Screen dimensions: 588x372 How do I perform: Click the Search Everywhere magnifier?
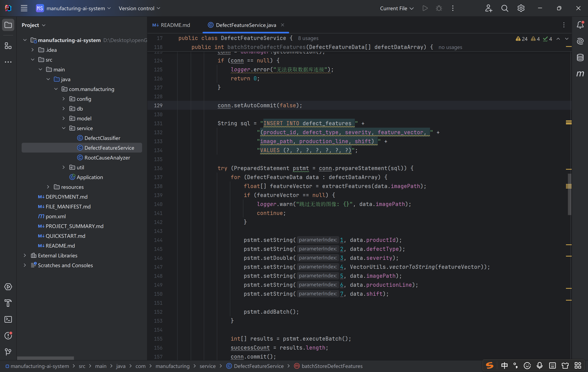(x=504, y=8)
